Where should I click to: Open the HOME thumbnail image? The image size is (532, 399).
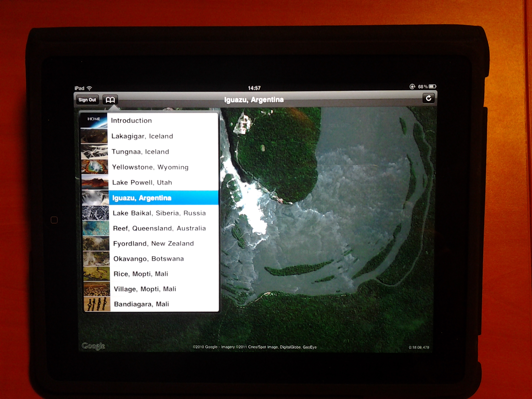[94, 120]
